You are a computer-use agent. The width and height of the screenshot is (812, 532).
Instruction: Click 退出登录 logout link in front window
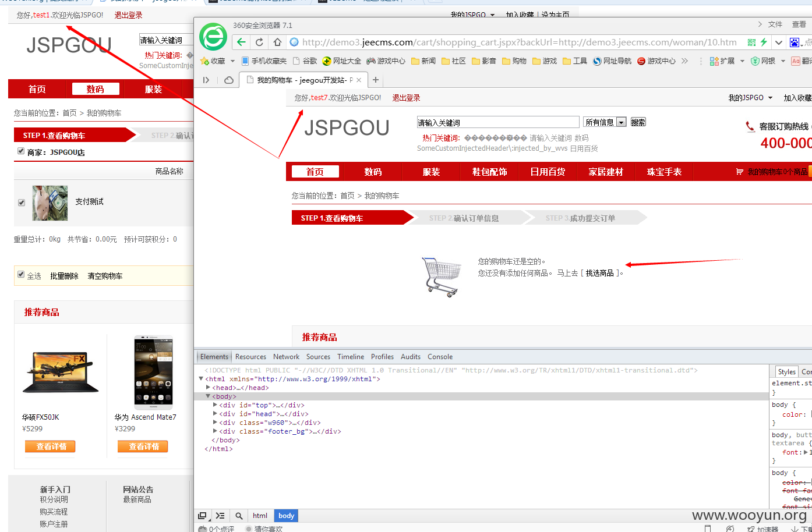[x=406, y=98]
